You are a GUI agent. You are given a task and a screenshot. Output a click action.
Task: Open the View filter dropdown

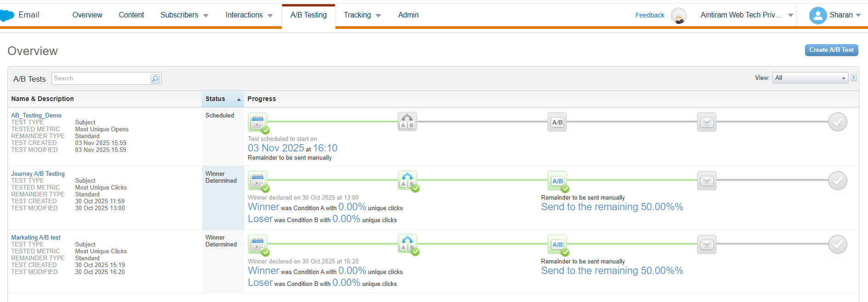[x=811, y=78]
